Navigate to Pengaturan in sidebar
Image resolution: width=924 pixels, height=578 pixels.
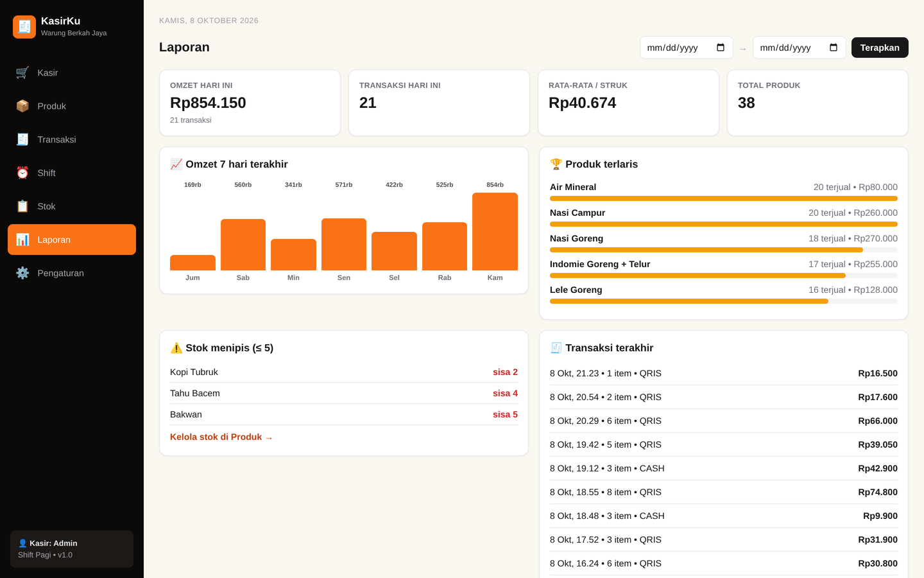(72, 273)
